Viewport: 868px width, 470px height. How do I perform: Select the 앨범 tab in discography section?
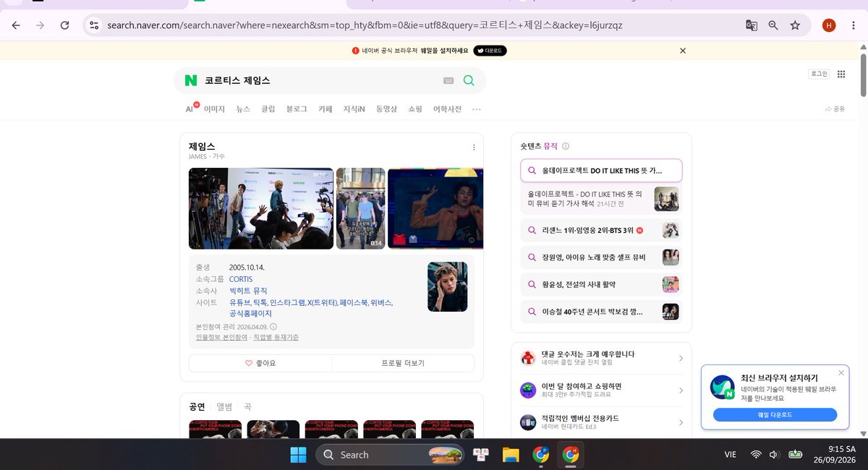[224, 407]
